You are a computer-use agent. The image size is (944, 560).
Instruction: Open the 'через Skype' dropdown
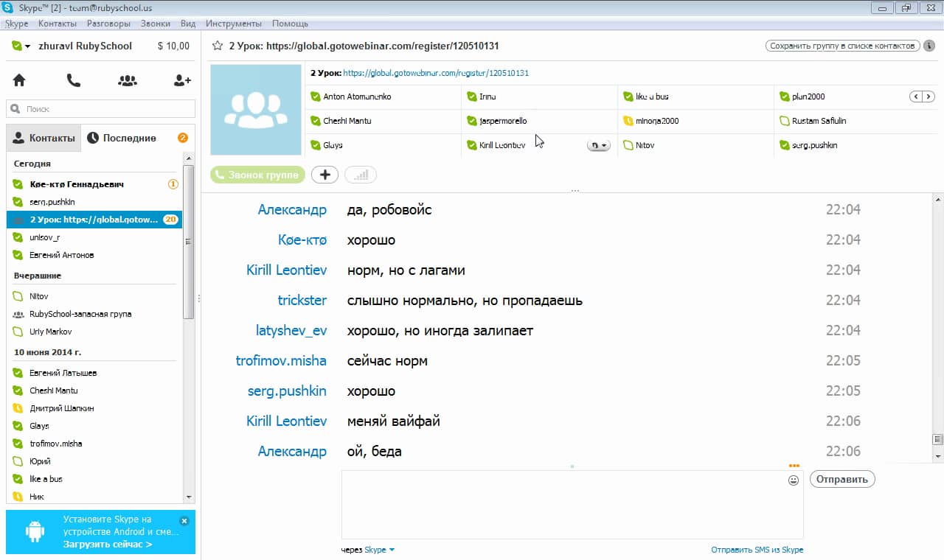(x=379, y=550)
